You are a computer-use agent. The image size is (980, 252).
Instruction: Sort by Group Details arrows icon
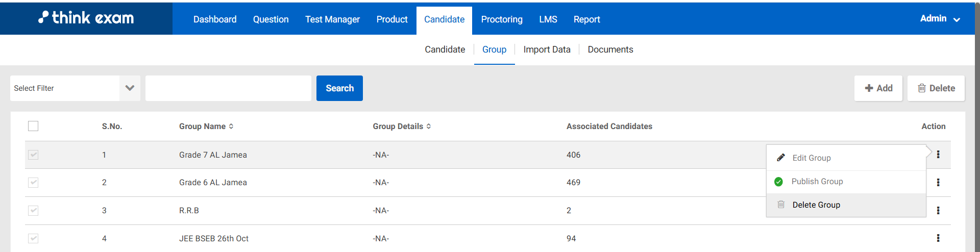click(429, 126)
